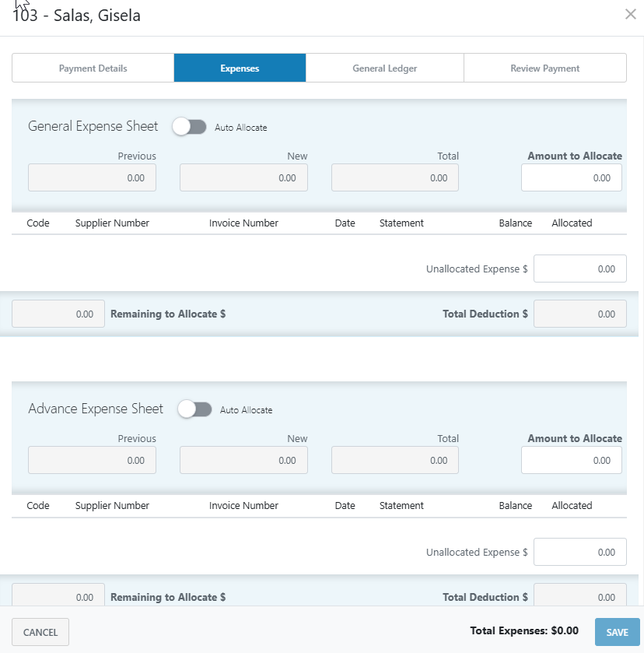Select the Expenses tab
The height and width of the screenshot is (653, 644).
[x=240, y=68]
